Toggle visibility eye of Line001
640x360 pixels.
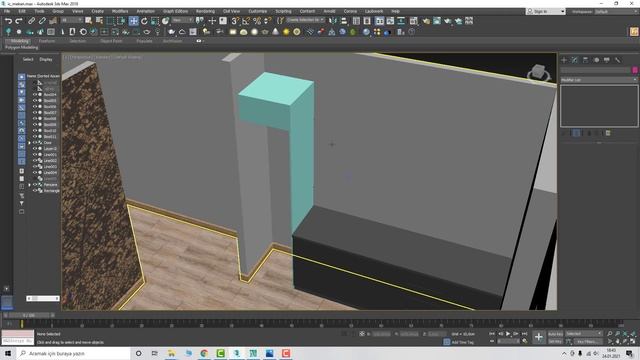click(x=35, y=155)
